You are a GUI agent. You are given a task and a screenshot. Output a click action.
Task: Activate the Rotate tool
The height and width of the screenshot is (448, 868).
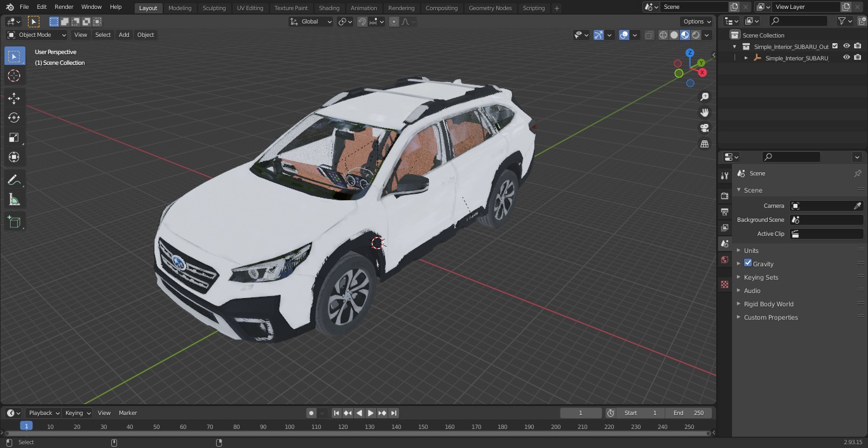click(14, 118)
